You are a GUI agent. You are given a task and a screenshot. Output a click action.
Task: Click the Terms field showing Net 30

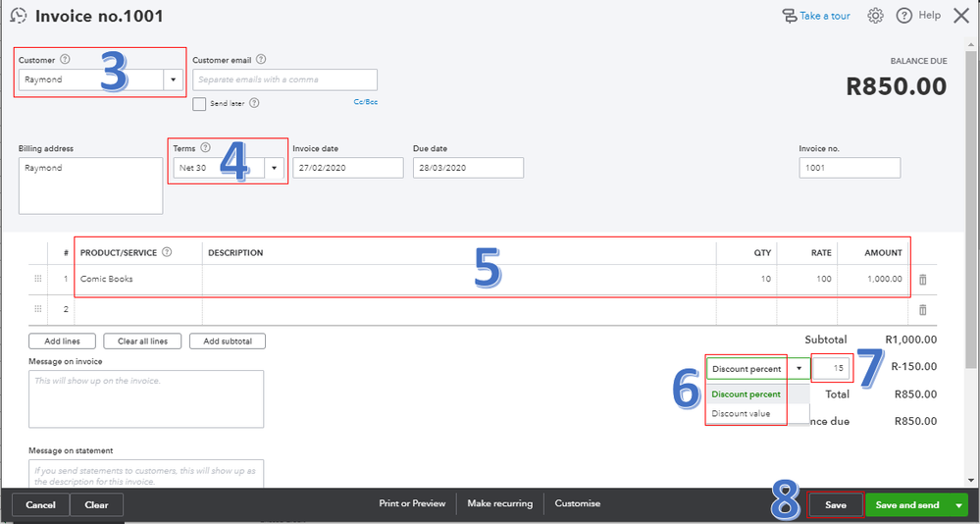219,168
